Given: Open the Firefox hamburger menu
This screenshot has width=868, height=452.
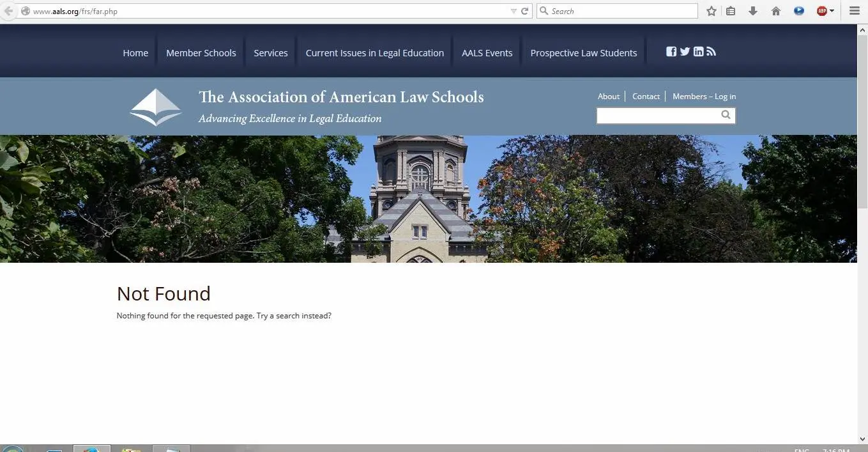Looking at the screenshot, I should click(854, 11).
